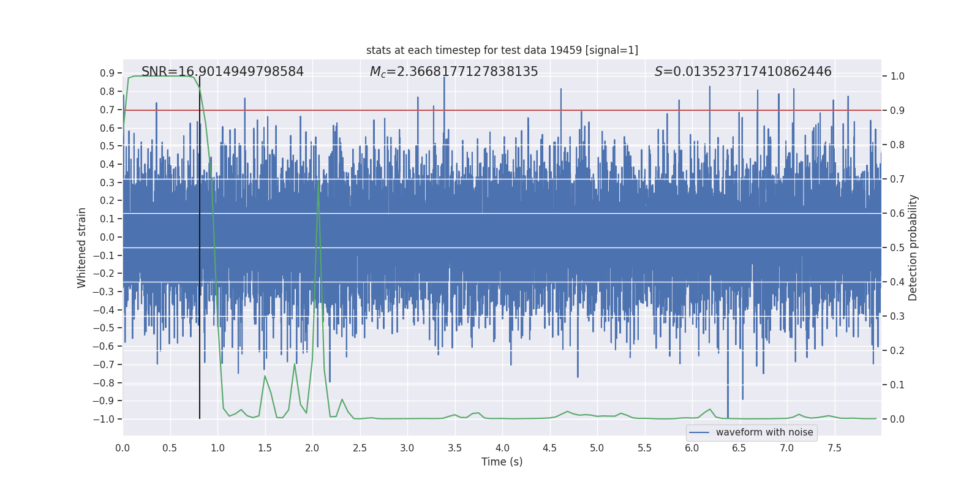Click the 'Detection probability' right axis label
The height and width of the screenshot is (490, 980).
(x=913, y=247)
